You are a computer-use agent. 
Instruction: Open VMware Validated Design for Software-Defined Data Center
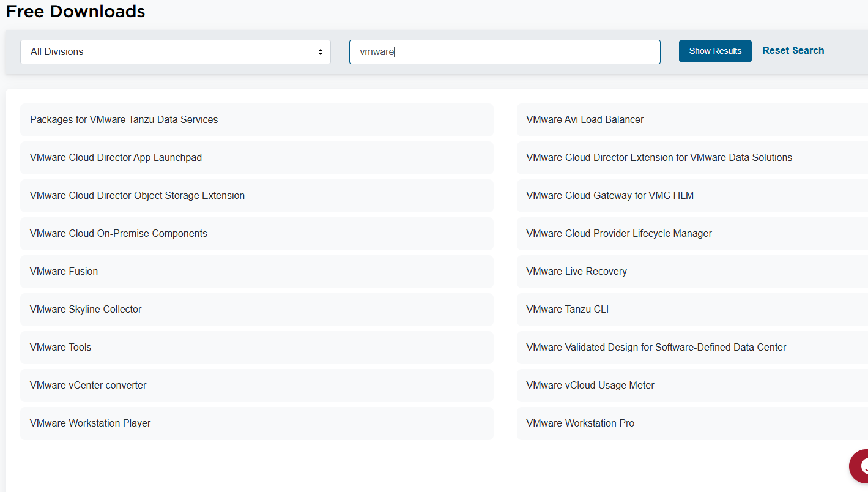pyautogui.click(x=692, y=348)
